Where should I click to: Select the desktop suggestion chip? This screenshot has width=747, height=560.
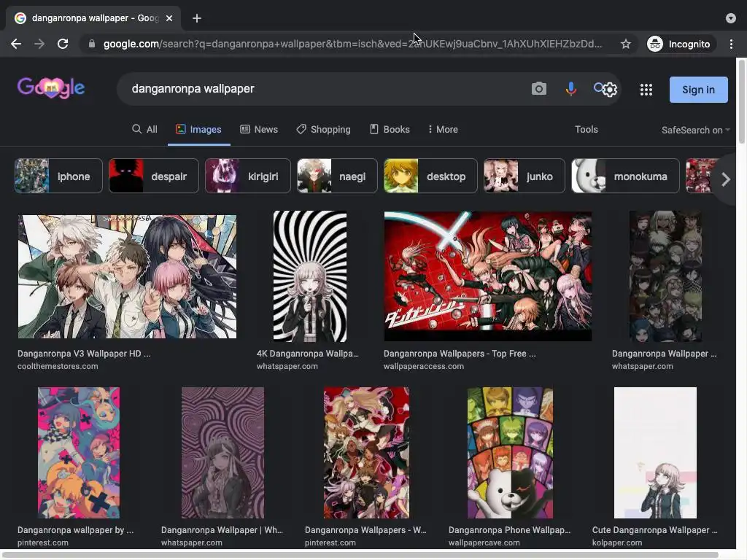coord(430,176)
